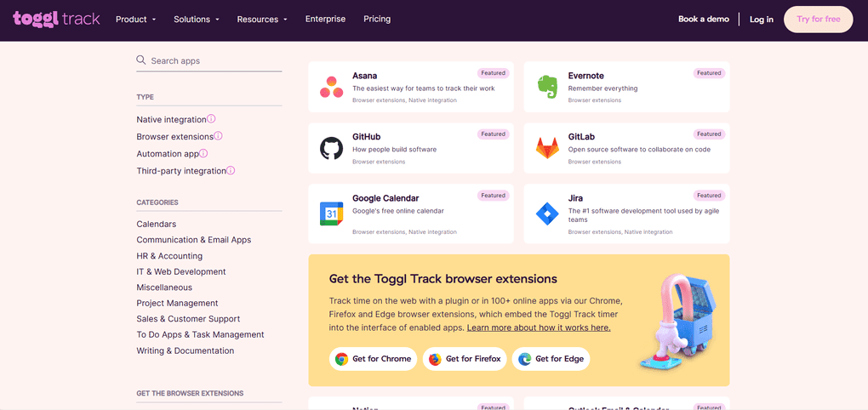Open the Third-party integration info icon
This screenshot has height=410, width=868.
(x=231, y=170)
